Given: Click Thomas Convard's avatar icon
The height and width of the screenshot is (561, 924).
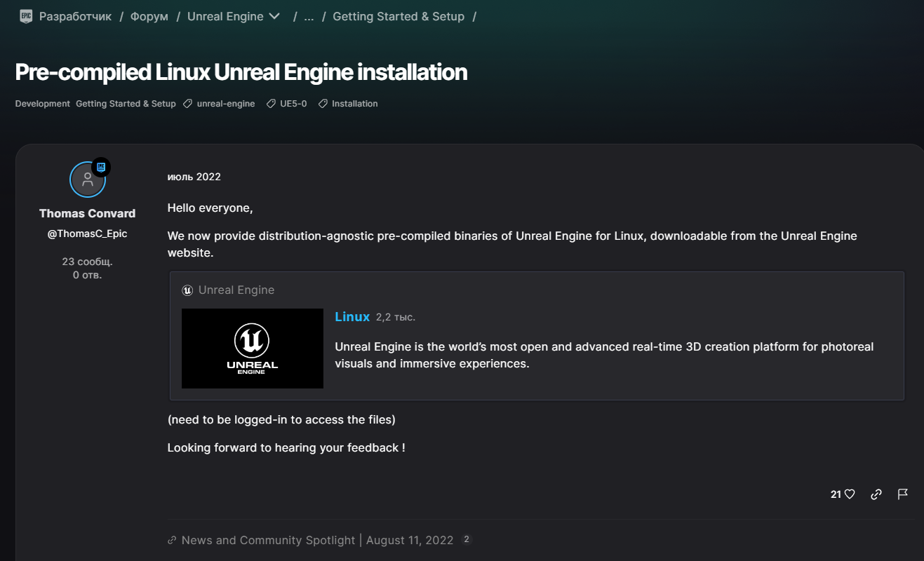Looking at the screenshot, I should tap(88, 180).
